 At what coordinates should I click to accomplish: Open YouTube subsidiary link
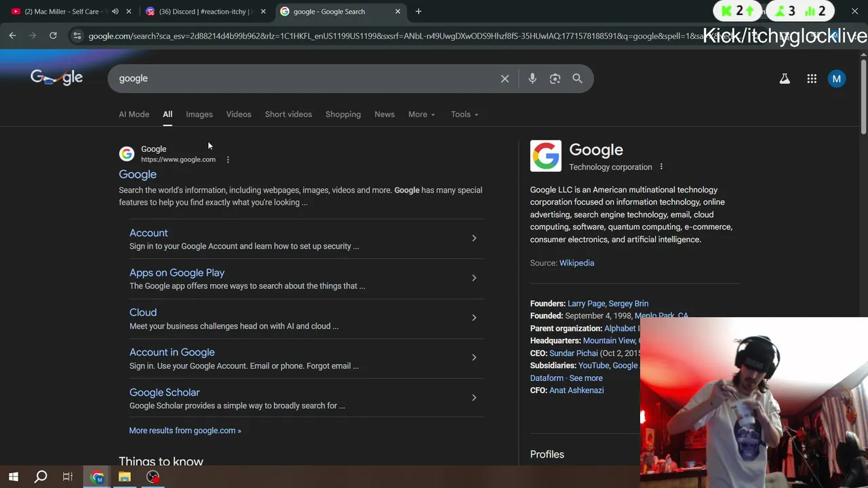coord(593,366)
